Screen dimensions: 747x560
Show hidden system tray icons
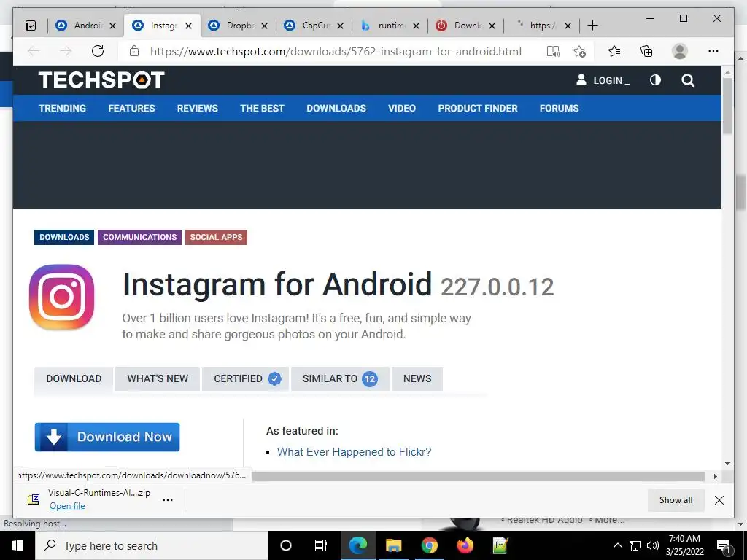(x=617, y=545)
